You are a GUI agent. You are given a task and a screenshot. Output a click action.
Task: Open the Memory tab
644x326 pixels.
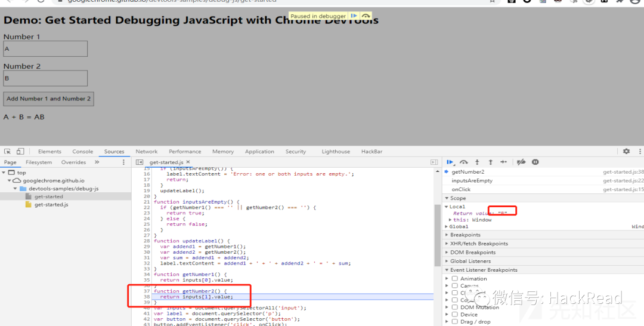click(x=223, y=151)
